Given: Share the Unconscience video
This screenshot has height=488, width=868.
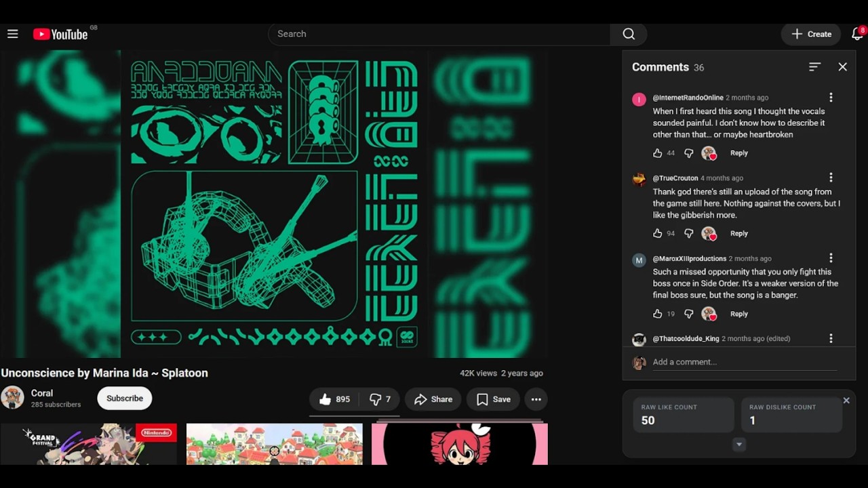Looking at the screenshot, I should click(433, 399).
